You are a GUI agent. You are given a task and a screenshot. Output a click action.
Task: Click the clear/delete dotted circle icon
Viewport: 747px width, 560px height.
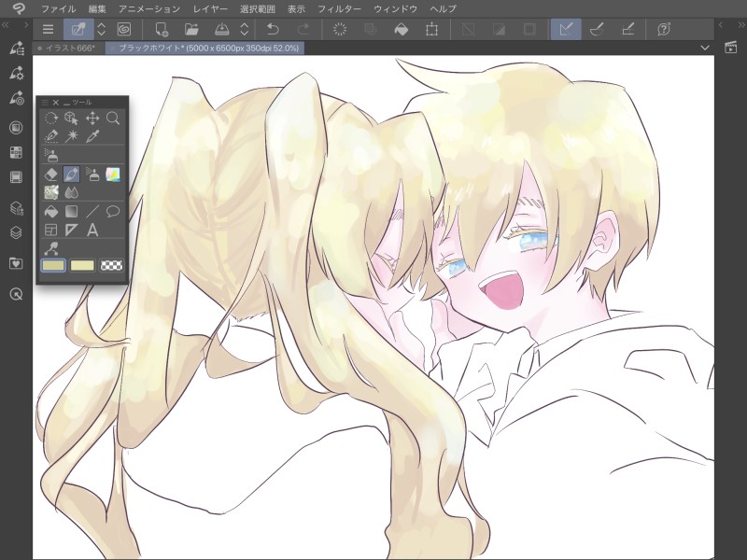pyautogui.click(x=340, y=30)
